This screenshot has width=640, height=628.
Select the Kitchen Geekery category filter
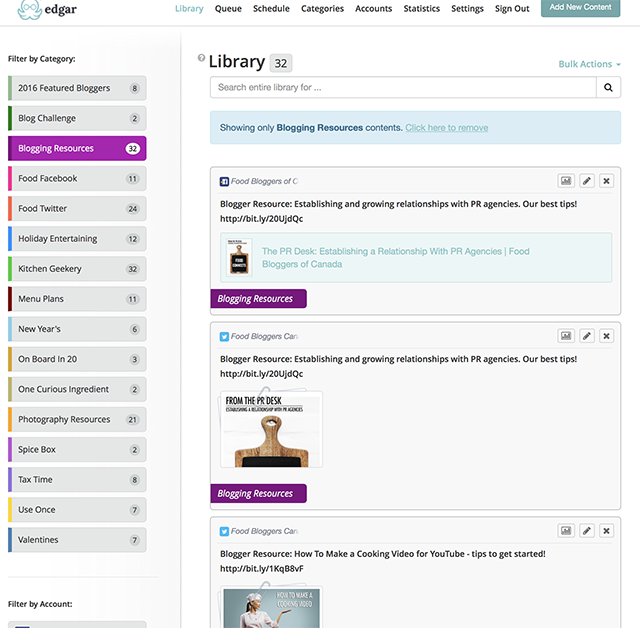pos(77,269)
